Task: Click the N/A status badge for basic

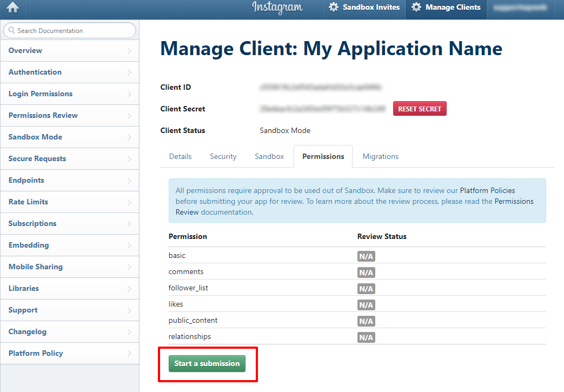Action: click(366, 256)
